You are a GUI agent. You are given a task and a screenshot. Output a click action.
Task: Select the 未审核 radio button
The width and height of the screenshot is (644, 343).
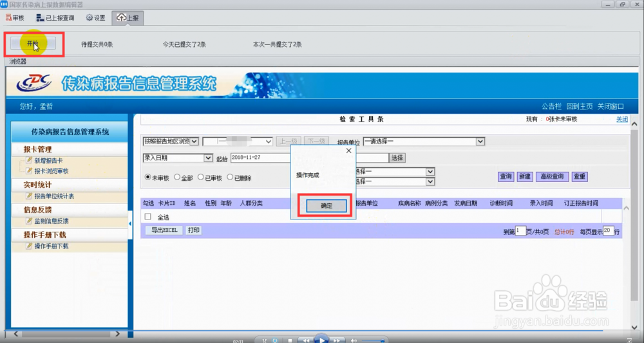click(148, 177)
